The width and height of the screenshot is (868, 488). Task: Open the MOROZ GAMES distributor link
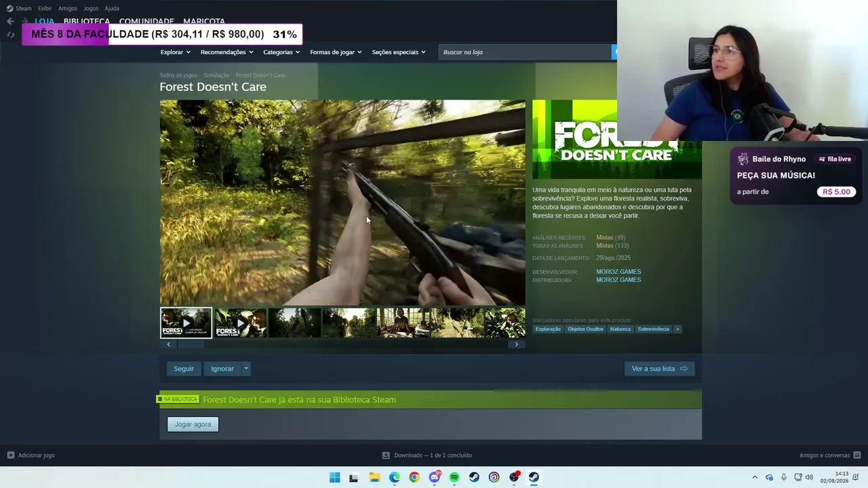point(618,280)
